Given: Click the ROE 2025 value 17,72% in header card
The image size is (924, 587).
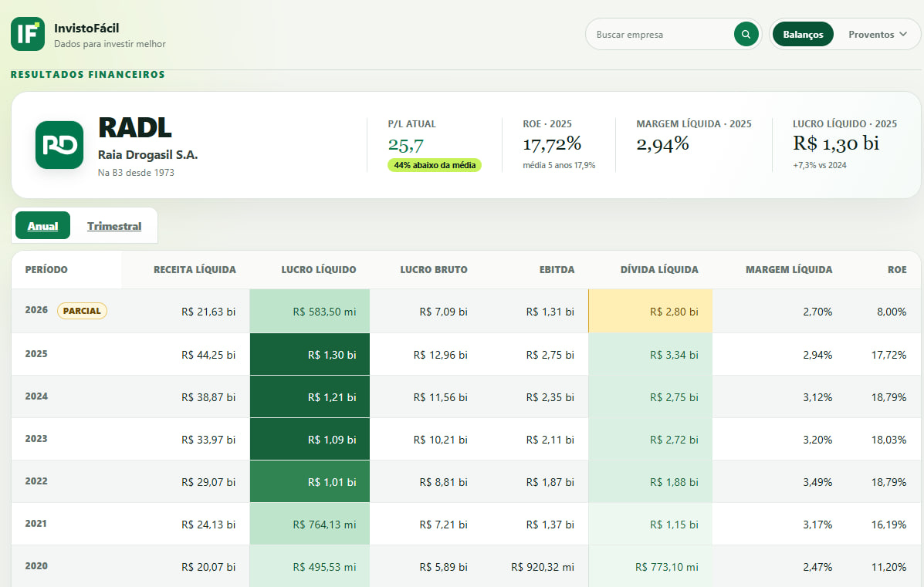Looking at the screenshot, I should coord(552,143).
